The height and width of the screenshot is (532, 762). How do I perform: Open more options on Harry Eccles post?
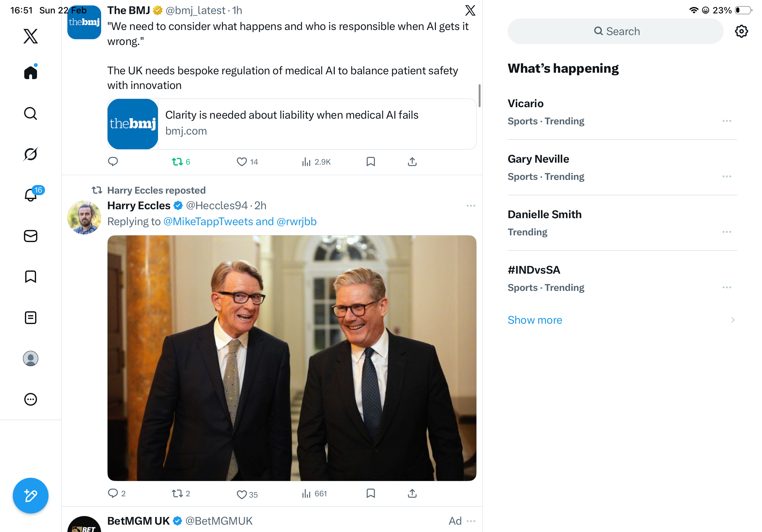pos(471,206)
